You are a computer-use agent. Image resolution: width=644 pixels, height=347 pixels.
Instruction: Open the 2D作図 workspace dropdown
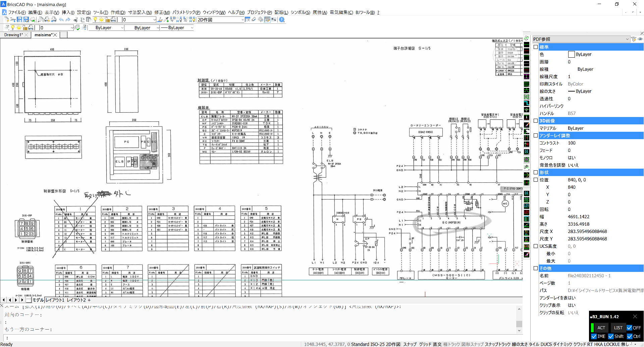click(x=243, y=20)
